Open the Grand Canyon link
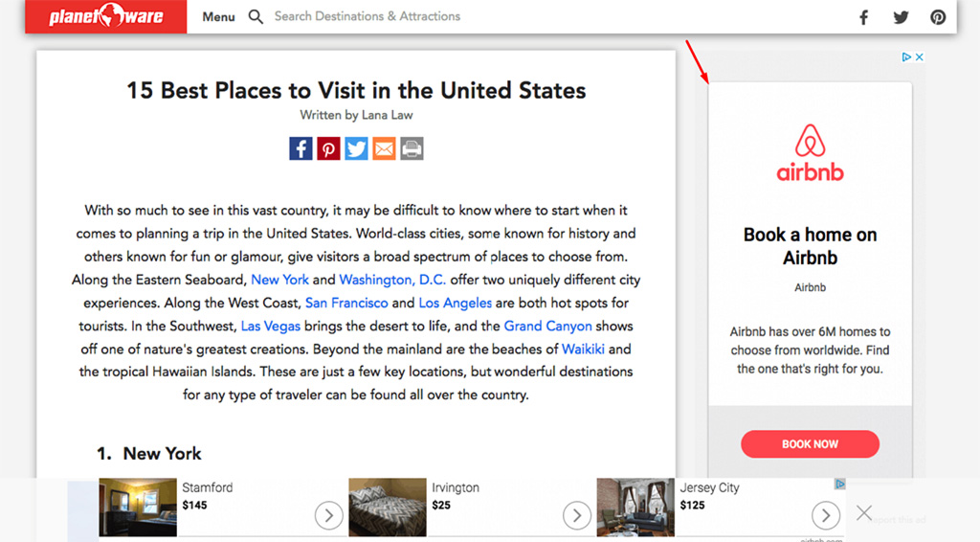The height and width of the screenshot is (542, 980). point(547,326)
